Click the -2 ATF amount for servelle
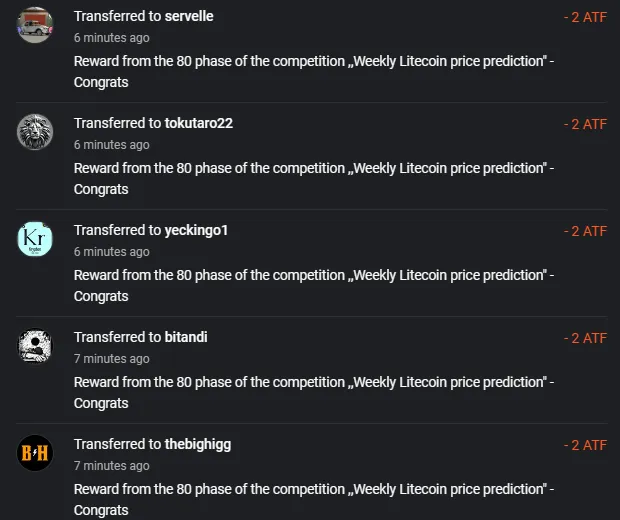 click(585, 17)
